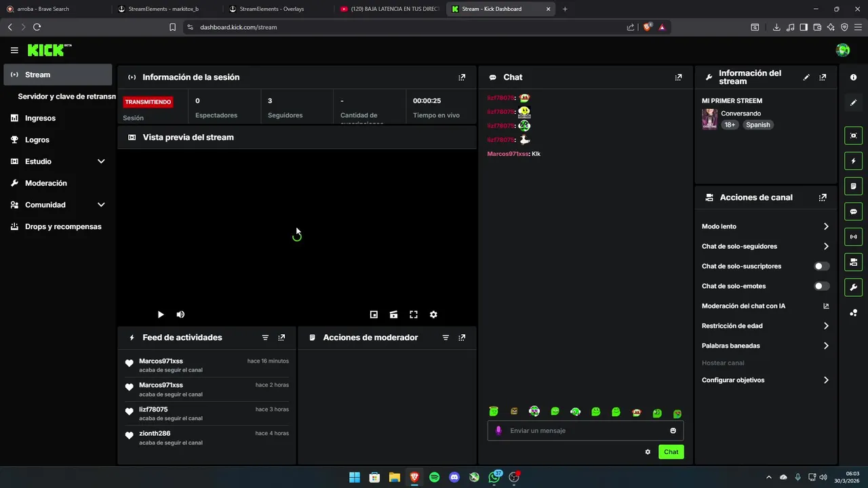Open the hamburger menu next to Kick logo

click(14, 50)
